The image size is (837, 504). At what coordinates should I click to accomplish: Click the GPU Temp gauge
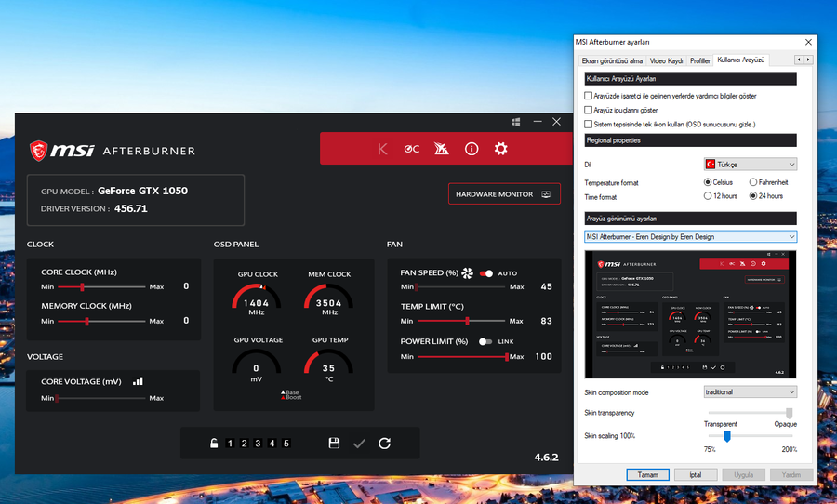click(329, 365)
